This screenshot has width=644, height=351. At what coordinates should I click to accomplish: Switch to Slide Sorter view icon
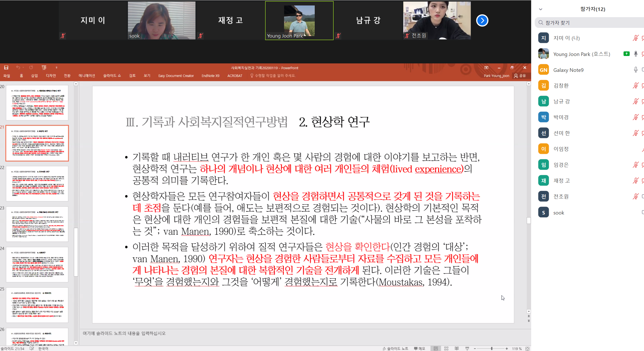tap(446, 348)
